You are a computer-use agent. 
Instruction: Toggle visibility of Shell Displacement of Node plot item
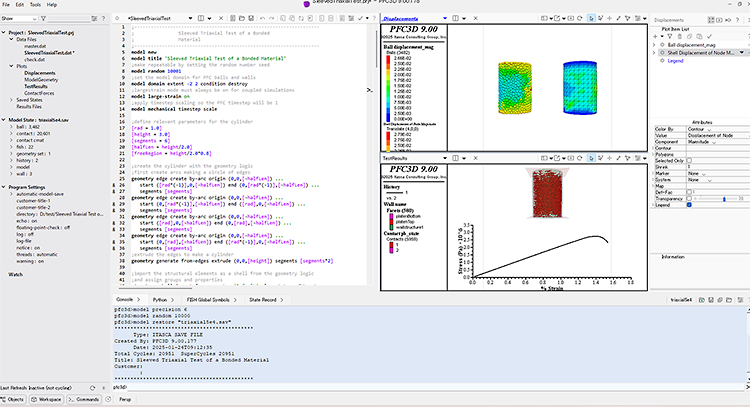click(x=662, y=53)
